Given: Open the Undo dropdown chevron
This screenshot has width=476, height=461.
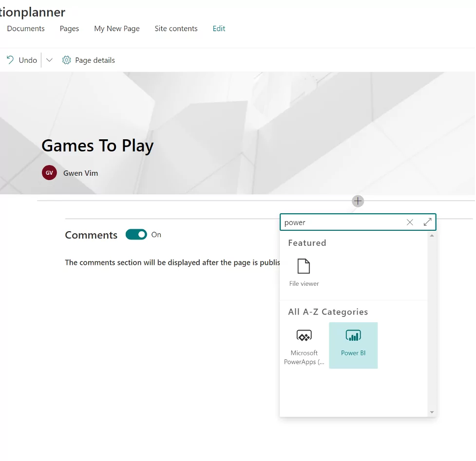Looking at the screenshot, I should click(x=49, y=60).
